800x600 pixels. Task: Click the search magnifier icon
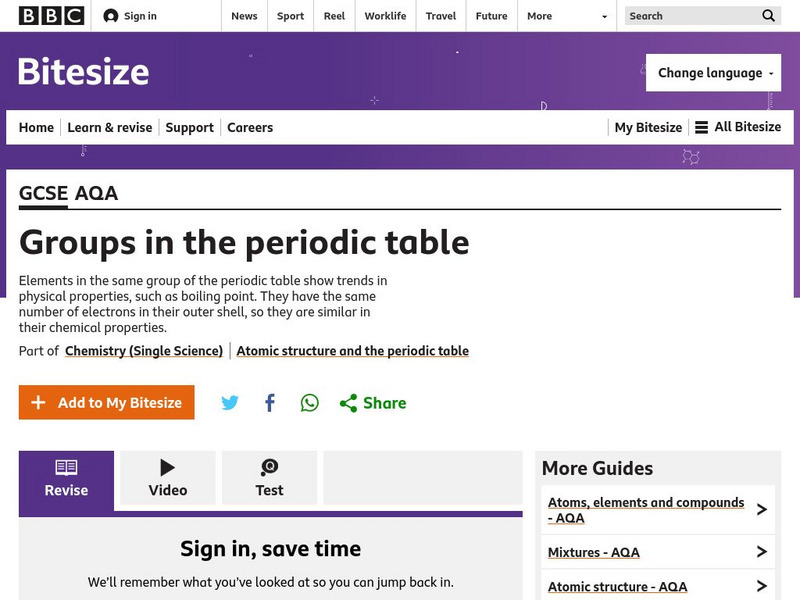[768, 16]
